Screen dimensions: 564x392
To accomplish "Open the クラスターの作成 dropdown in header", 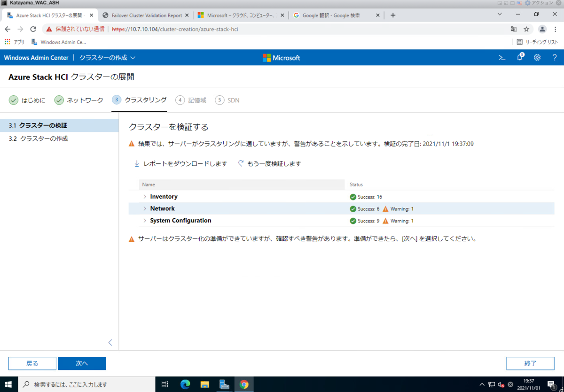I will pyautogui.click(x=107, y=58).
